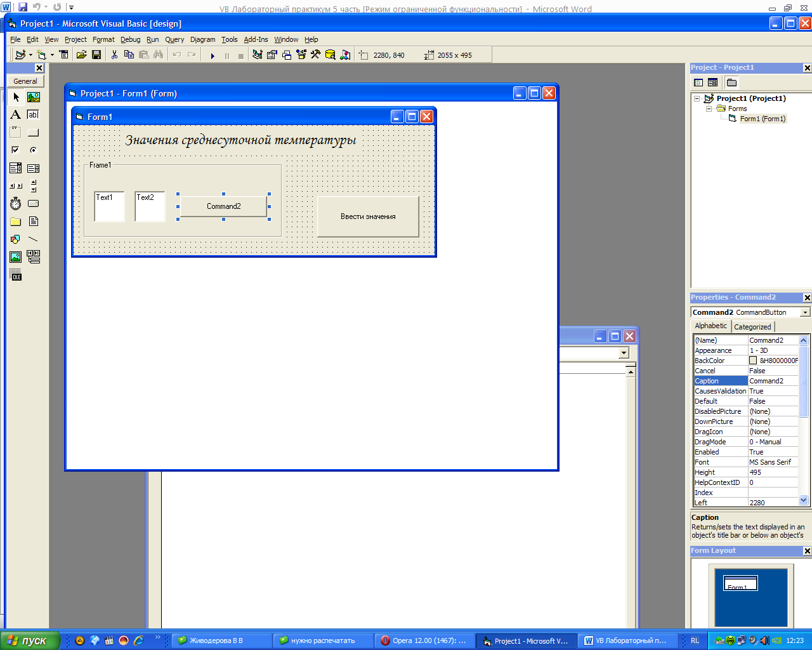Select the ComboBox control tool
The width and height of the screenshot is (812, 650).
pos(16,168)
